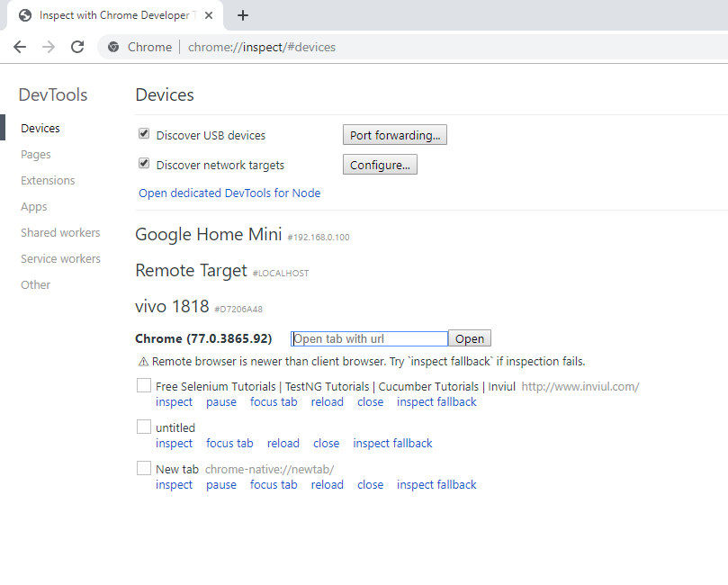
Task: Check the box for the untitled page
Action: click(x=144, y=427)
